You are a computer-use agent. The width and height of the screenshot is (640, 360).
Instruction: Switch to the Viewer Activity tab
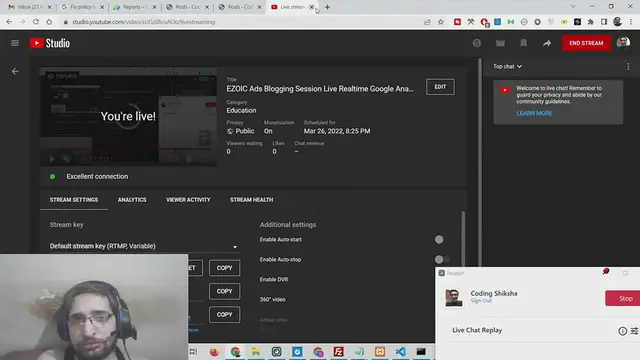coord(188,200)
